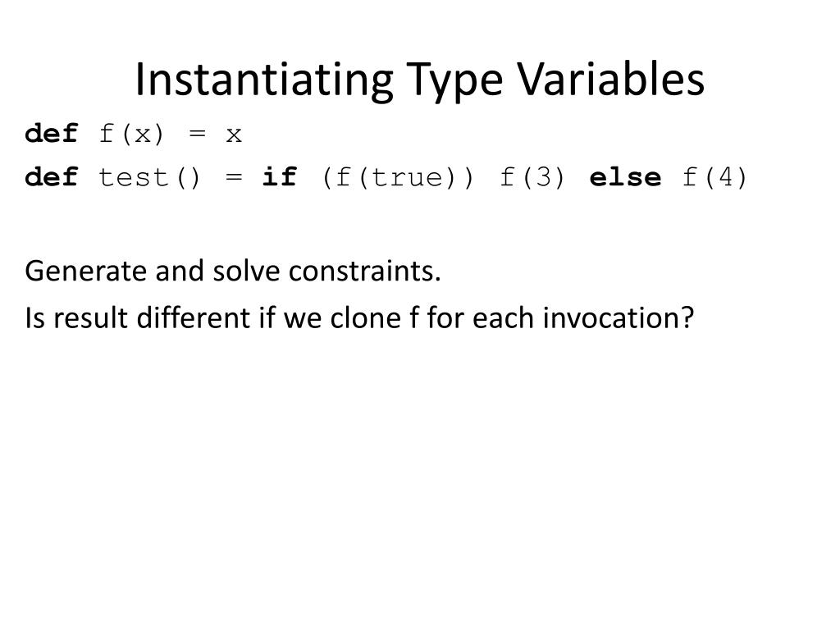Click the lone "x" after the equals sign
This screenshot has height=630, width=840.
pos(234,135)
